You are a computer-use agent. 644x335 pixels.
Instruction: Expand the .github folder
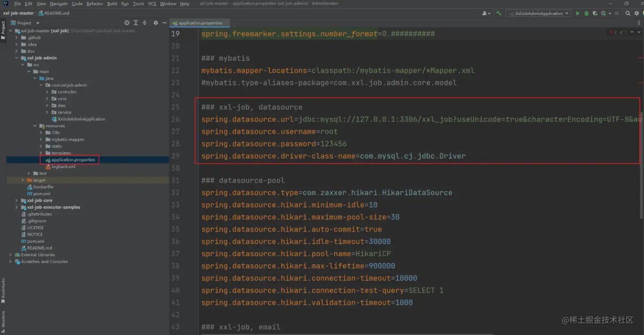tap(17, 38)
